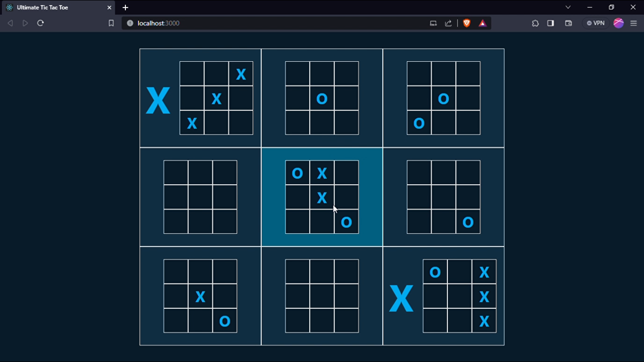Screen dimensions: 644x362
Task: Play the empty bottom-left cell of center board
Action: [297, 222]
